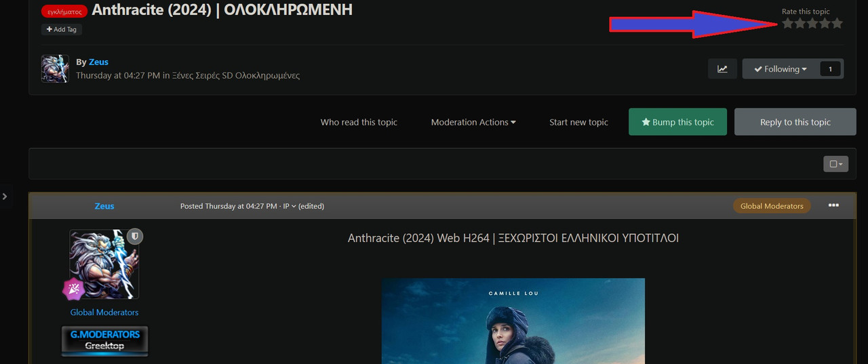The width and height of the screenshot is (868, 364).
Task: Open the Global Moderators group link under avatar
Action: point(104,312)
